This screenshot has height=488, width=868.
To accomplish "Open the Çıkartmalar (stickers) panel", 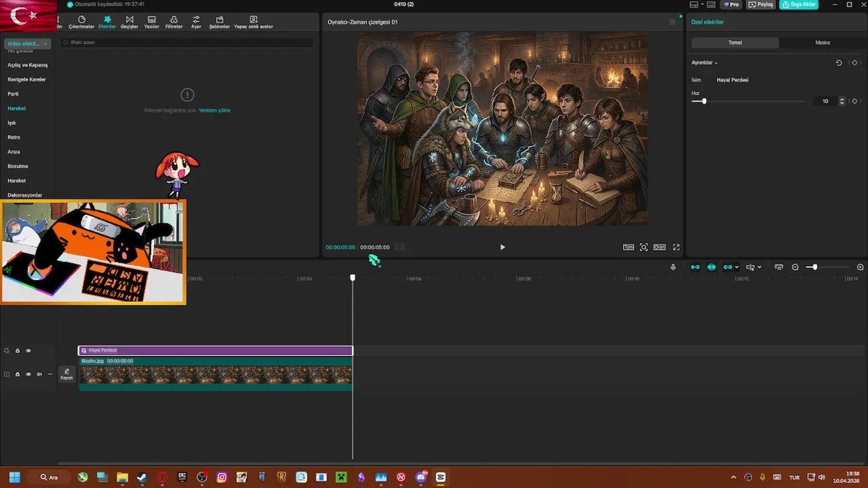I will [x=81, y=22].
